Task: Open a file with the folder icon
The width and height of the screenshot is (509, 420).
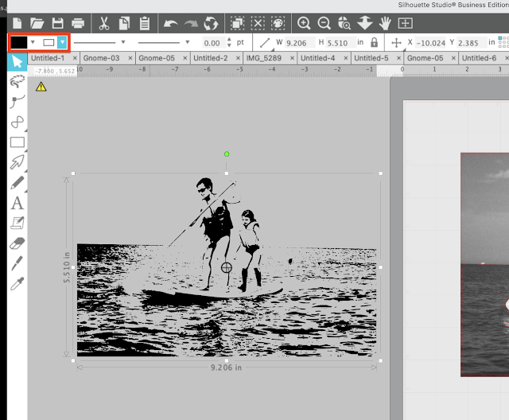Action: pyautogui.click(x=37, y=23)
